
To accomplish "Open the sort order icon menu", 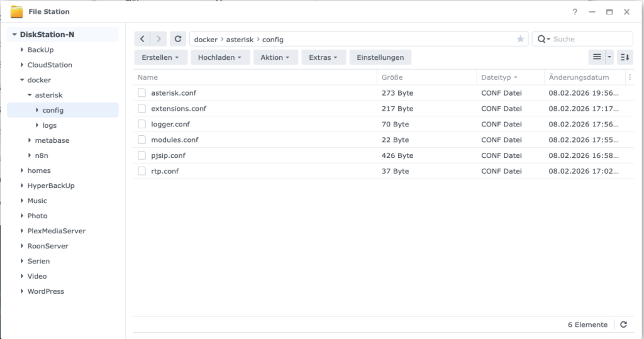I will tap(625, 57).
